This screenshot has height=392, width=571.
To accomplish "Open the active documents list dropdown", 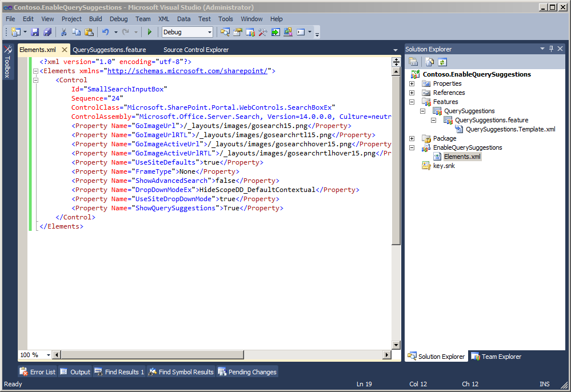I will (x=396, y=50).
